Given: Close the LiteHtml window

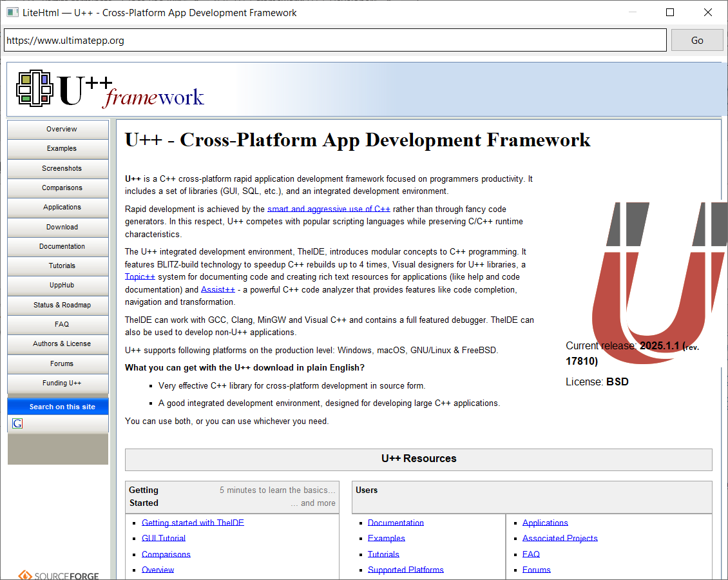Looking at the screenshot, I should tap(707, 12).
